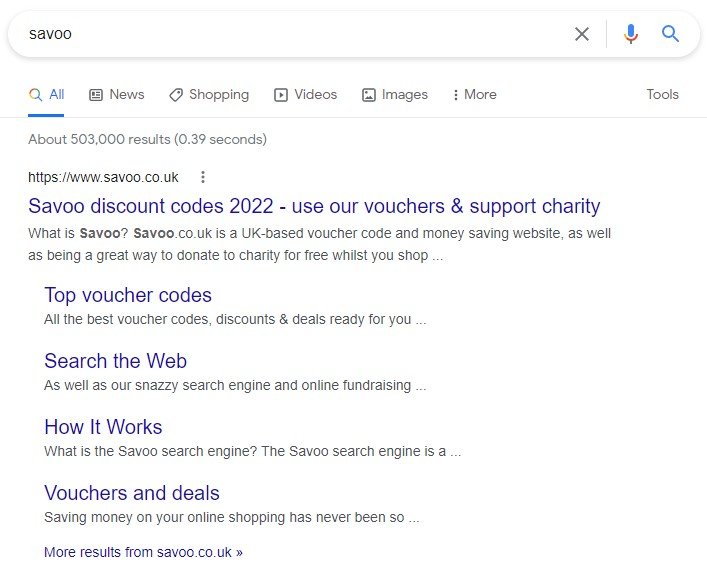Open the Top voucher codes sitelink
The width and height of the screenshot is (707, 573).
[128, 295]
